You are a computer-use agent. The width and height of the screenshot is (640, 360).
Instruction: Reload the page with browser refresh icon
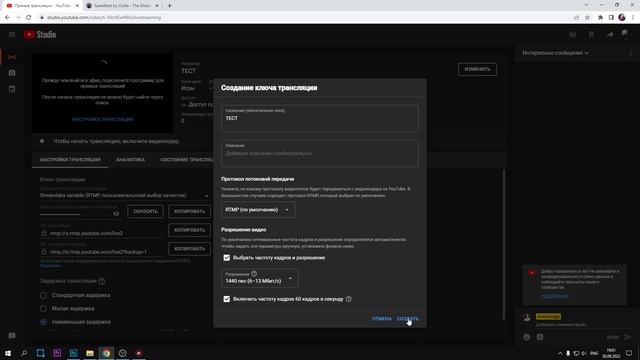(28, 18)
